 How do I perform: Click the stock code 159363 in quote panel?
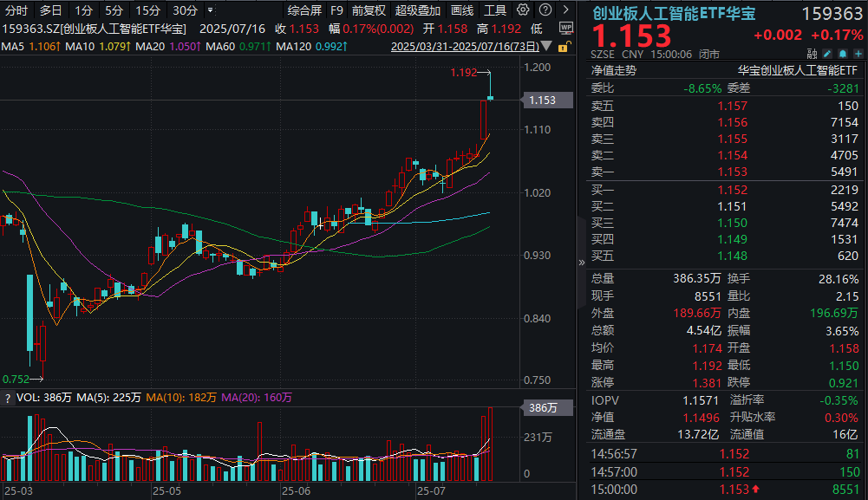tap(832, 13)
